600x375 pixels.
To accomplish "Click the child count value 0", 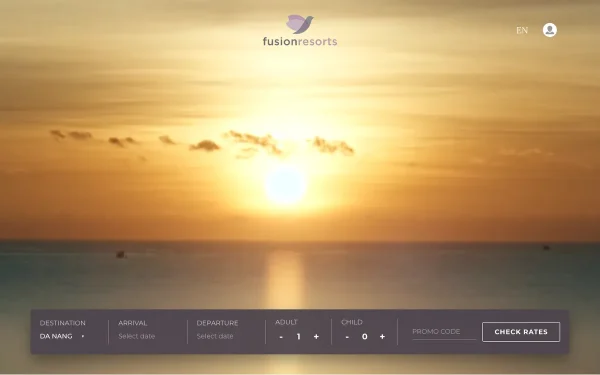I will (365, 337).
